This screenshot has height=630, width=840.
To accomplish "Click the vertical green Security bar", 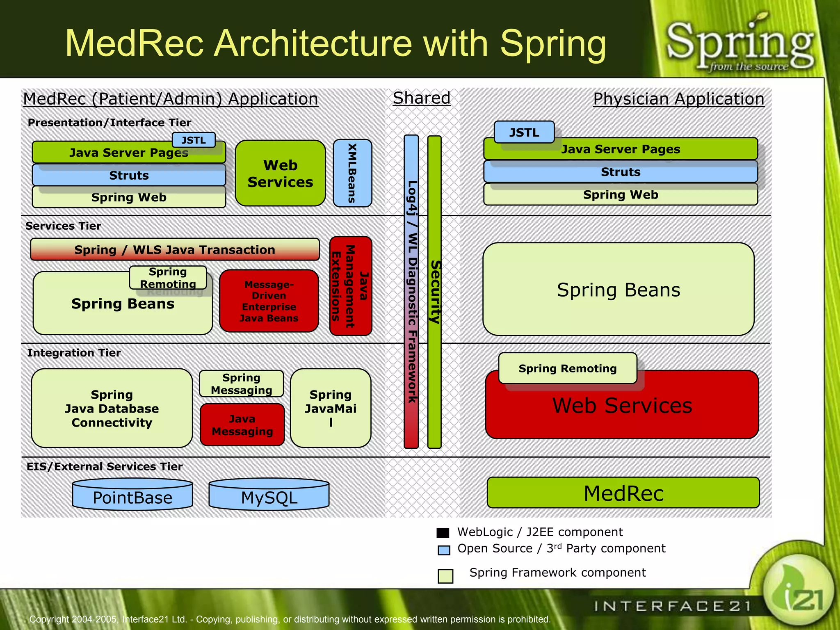I will tap(434, 291).
